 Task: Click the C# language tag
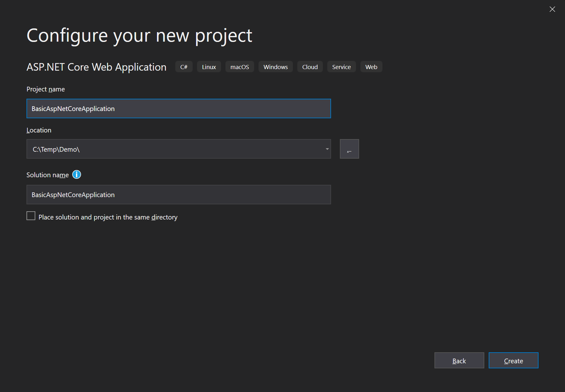click(184, 67)
